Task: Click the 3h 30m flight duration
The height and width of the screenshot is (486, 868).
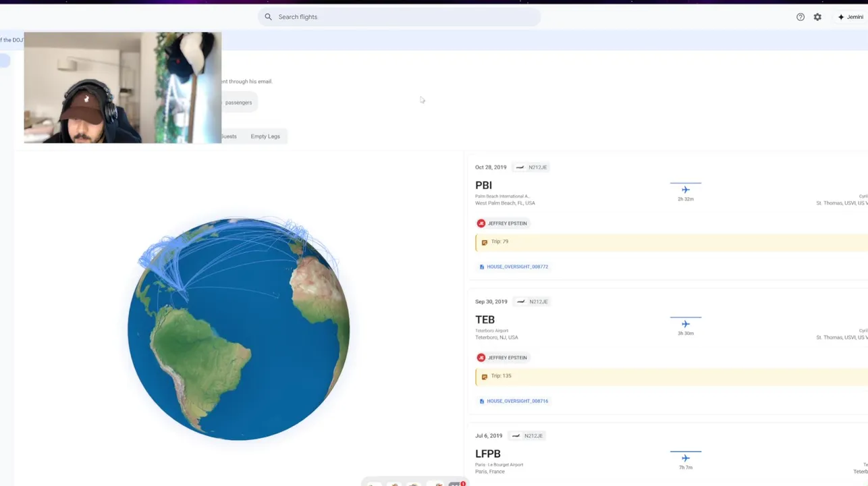Action: (x=686, y=333)
